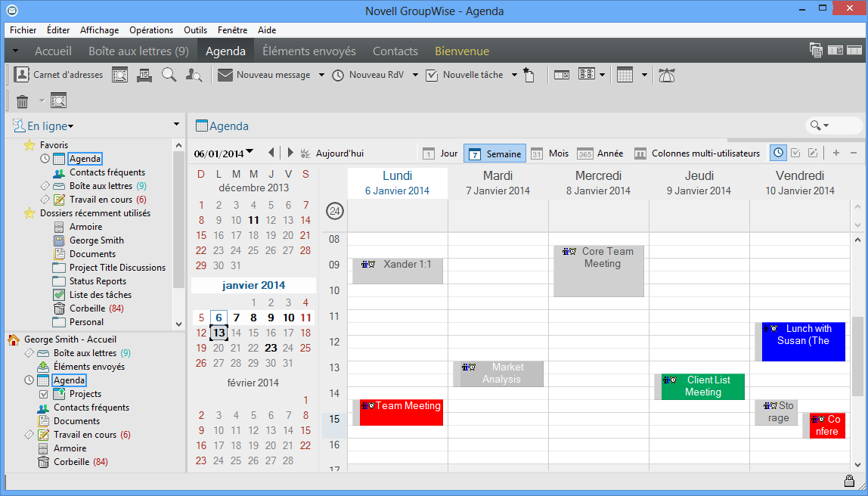Open nav bar left dropdown arrow

15,51
